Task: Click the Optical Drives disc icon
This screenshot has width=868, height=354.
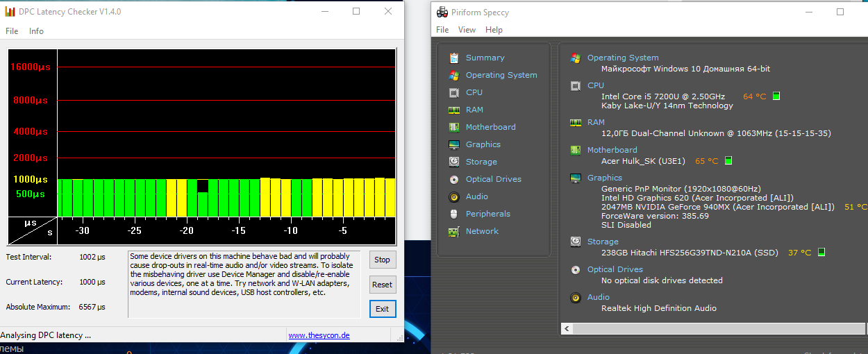Action: (x=454, y=179)
